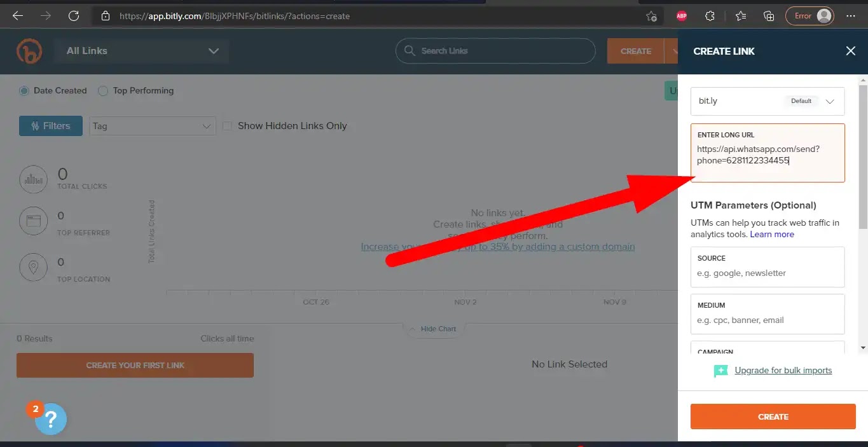This screenshot has width=868, height=447.
Task: Click the Default badge in domain selector
Action: point(801,101)
